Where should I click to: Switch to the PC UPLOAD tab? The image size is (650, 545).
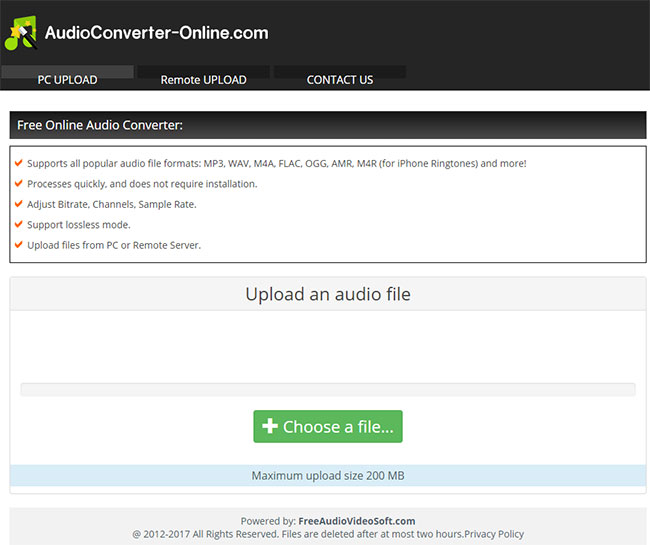pos(68,78)
